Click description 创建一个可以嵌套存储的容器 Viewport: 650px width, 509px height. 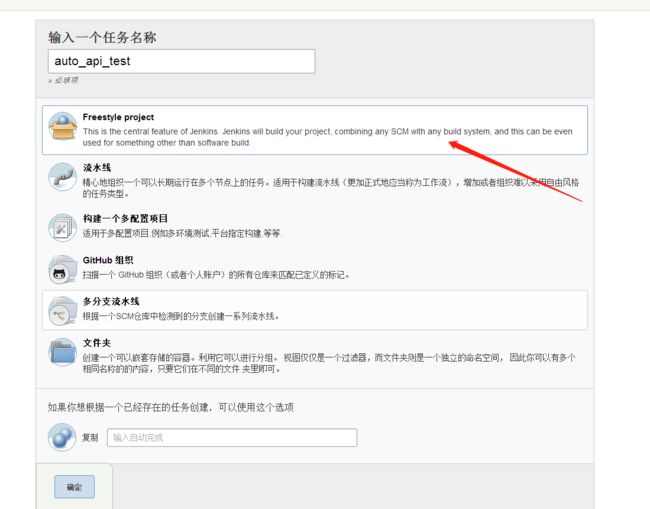coord(329,363)
